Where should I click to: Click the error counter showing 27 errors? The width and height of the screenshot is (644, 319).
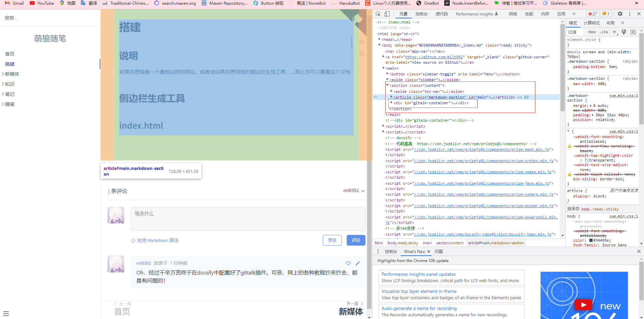click(592, 14)
